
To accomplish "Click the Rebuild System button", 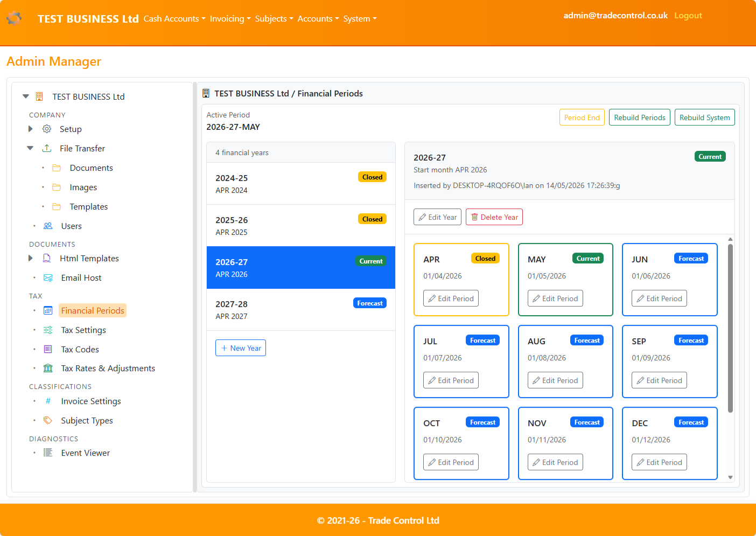I will coord(704,117).
